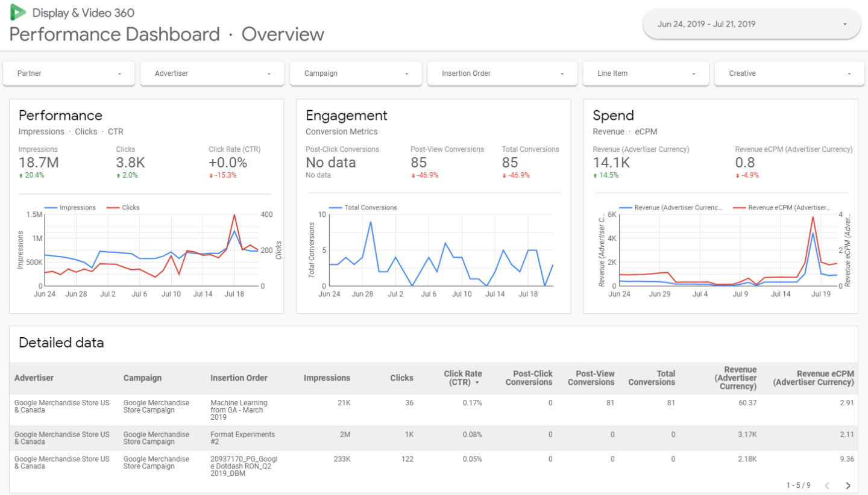
Task: Open the Partner filter dropdown
Action: coord(68,73)
